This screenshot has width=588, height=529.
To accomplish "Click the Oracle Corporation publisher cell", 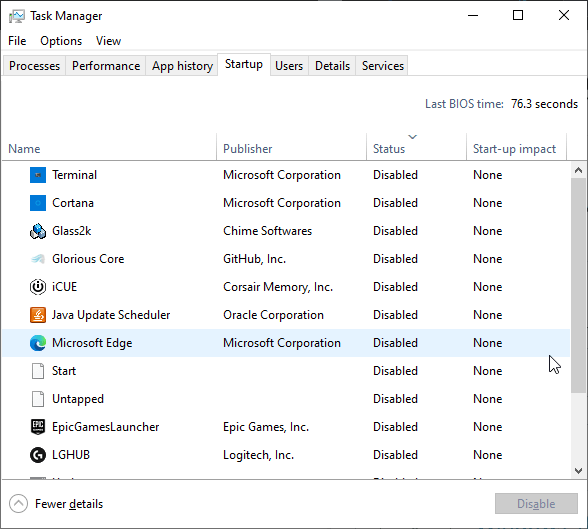I will [273, 315].
